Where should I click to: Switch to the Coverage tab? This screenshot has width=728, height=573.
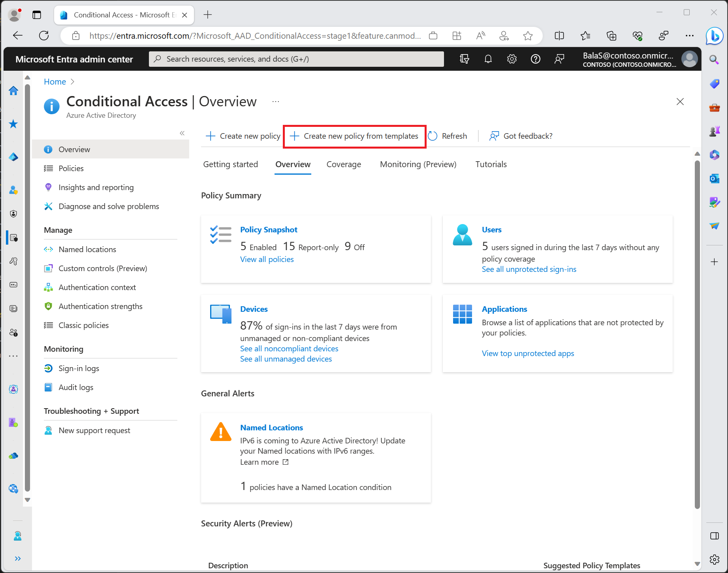pos(344,164)
